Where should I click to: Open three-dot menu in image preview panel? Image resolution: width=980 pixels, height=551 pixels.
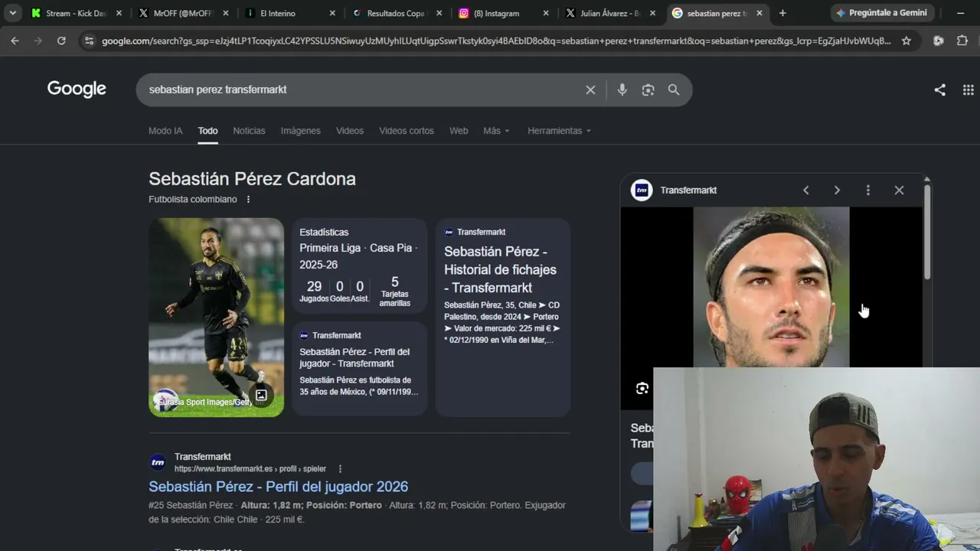point(867,190)
